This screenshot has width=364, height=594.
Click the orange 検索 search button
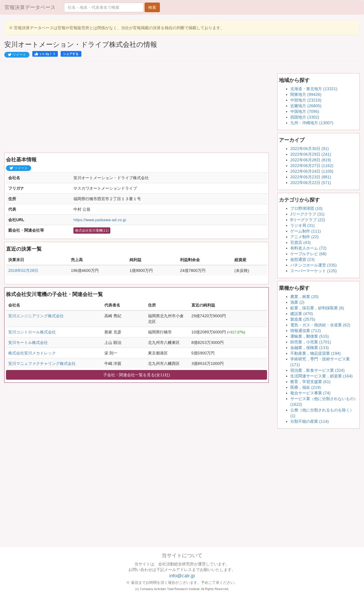point(152,7)
